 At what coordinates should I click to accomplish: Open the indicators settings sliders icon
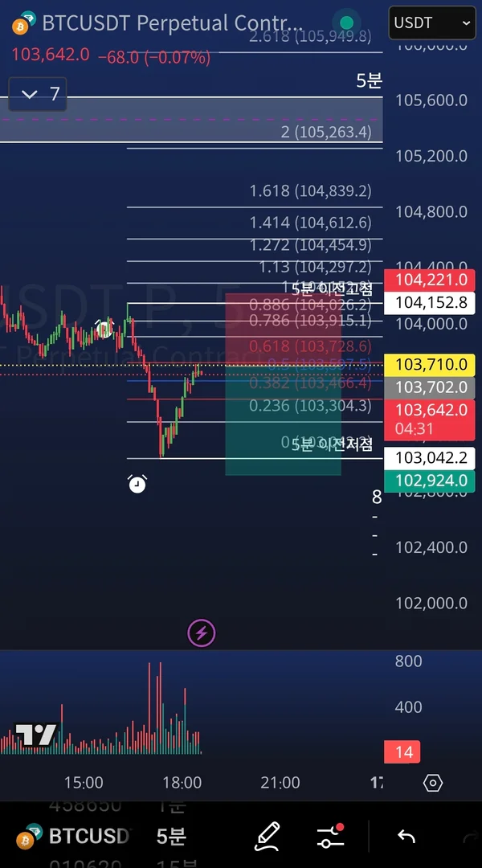[x=330, y=836]
